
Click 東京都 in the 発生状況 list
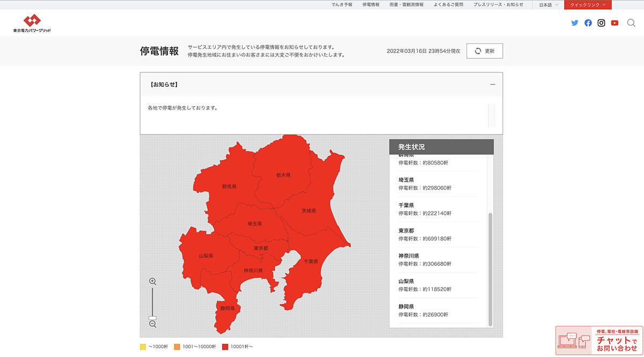click(x=406, y=230)
